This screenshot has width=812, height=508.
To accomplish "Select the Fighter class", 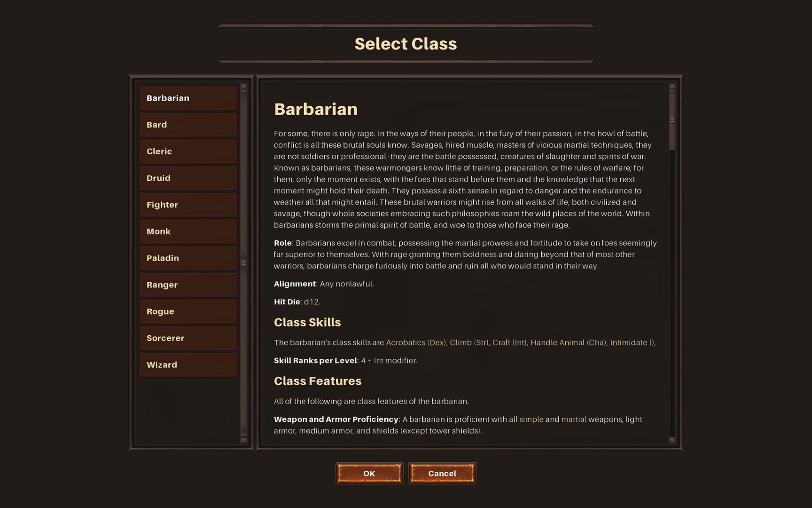I will point(187,205).
